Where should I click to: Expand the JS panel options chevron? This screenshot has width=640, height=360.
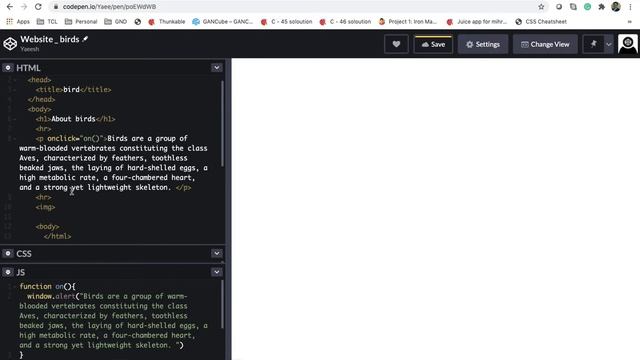coord(217,272)
